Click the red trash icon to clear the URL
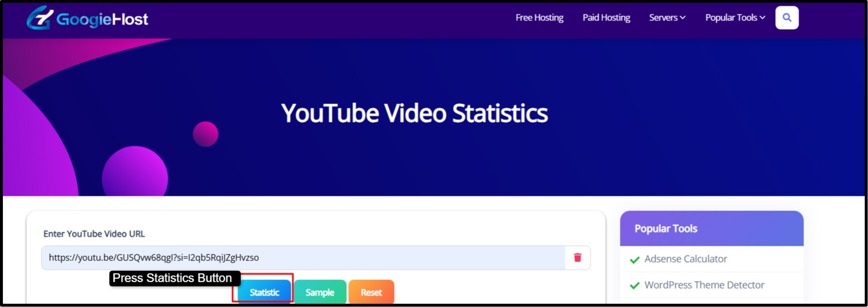 (x=577, y=257)
